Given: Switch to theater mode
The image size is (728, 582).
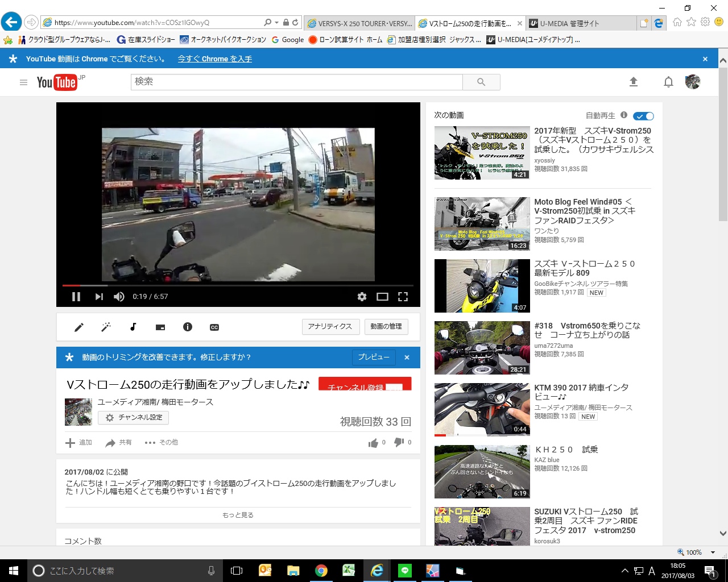Looking at the screenshot, I should 382,297.
